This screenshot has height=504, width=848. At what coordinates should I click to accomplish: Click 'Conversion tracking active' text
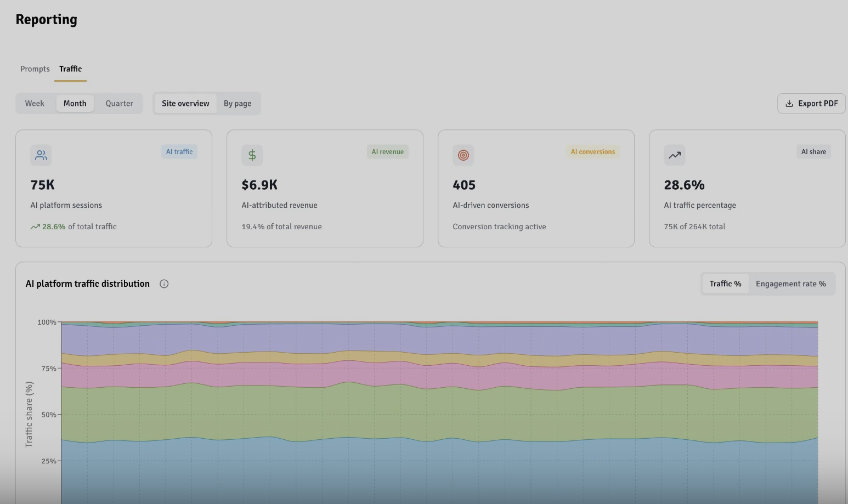click(x=499, y=227)
